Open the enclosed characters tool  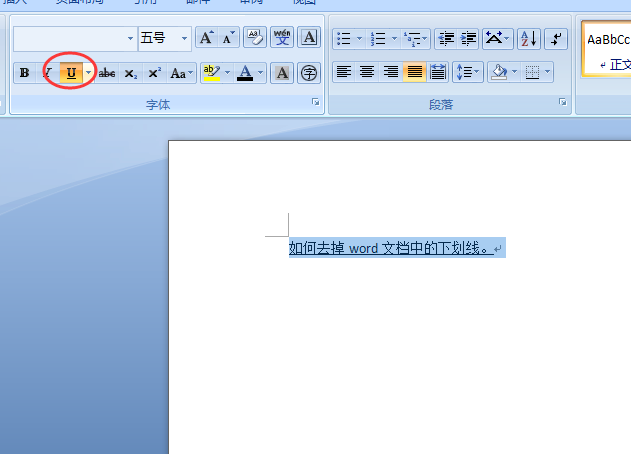309,73
